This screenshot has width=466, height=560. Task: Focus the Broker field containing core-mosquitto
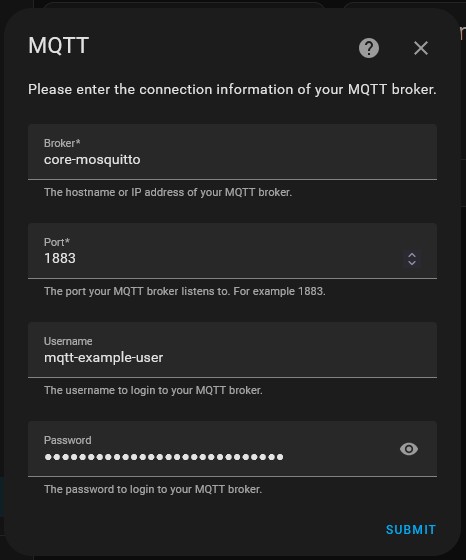(x=232, y=152)
